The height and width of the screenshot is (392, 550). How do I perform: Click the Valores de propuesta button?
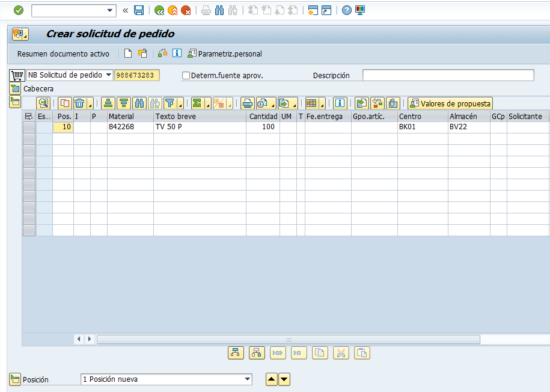[450, 103]
